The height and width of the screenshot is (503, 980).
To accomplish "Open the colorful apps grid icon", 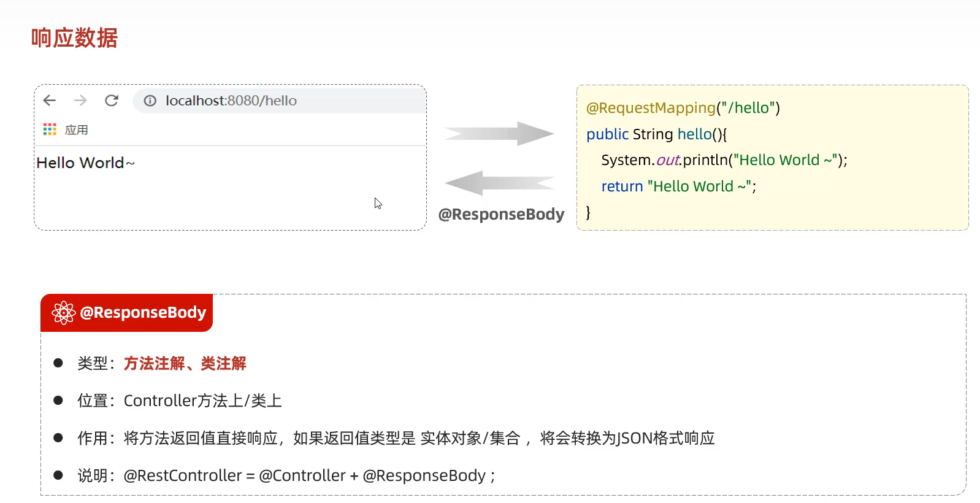I will point(50,129).
